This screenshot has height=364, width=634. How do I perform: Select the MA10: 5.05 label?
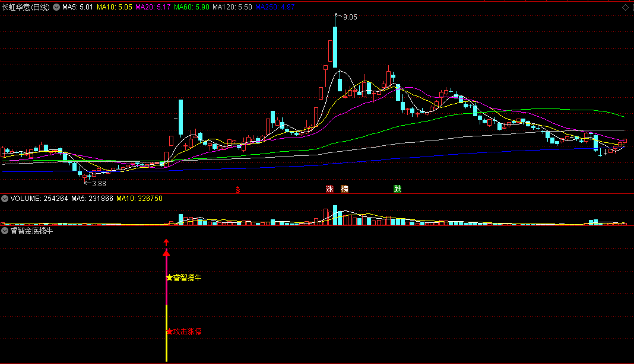coord(115,7)
